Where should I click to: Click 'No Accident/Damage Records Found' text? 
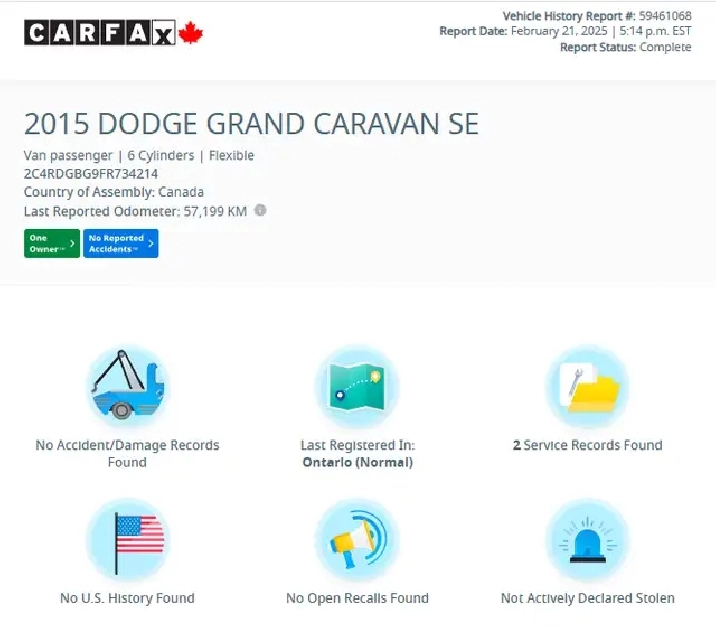[x=127, y=454]
